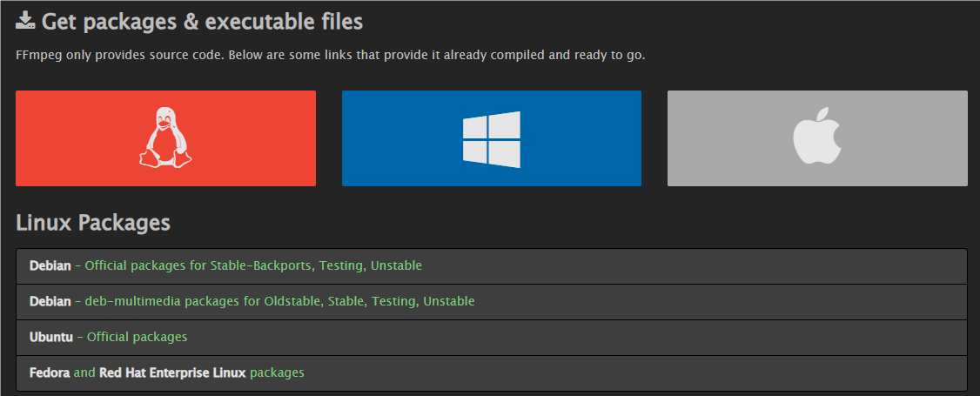Click Red Hat Enterprise Linux text
980x396 pixels.
[172, 373]
